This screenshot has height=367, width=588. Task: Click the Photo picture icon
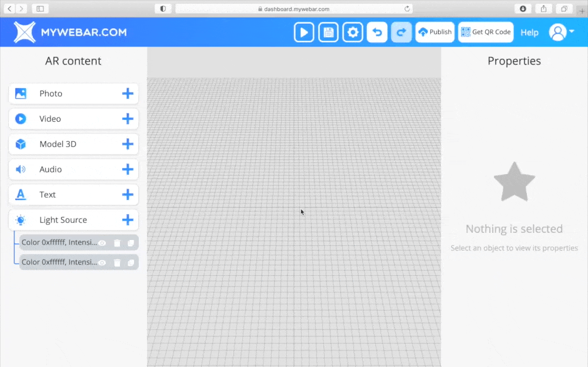point(21,94)
